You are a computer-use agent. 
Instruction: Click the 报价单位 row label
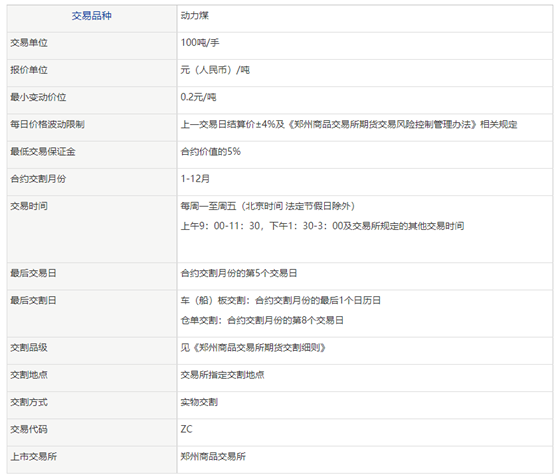[29, 70]
